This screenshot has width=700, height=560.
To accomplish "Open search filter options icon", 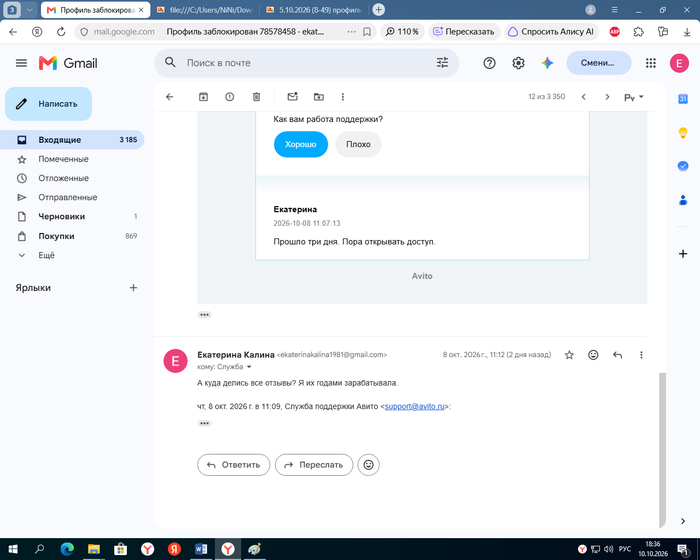I will (x=442, y=63).
